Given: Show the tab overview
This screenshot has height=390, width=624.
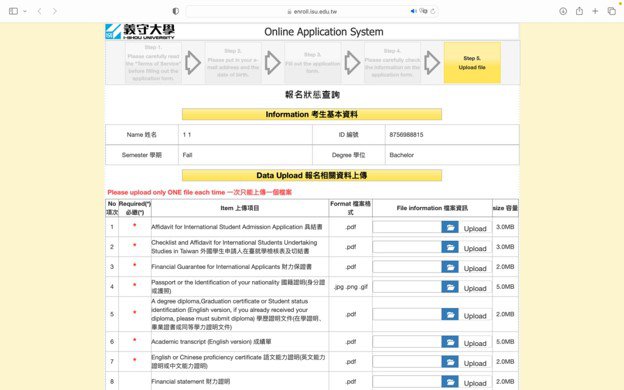Looking at the screenshot, I should click(x=612, y=11).
